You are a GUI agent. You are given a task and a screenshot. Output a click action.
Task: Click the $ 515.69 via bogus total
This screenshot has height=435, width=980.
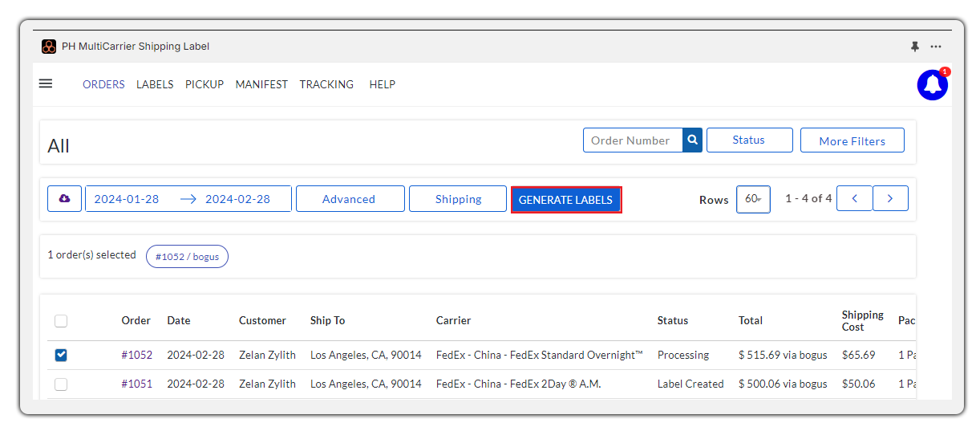click(783, 355)
